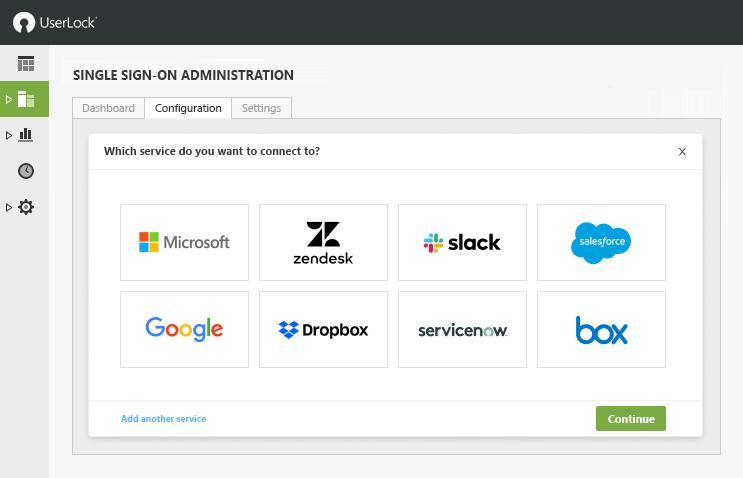This screenshot has width=743, height=478.
Task: Select the Slack service tile
Action: click(462, 242)
